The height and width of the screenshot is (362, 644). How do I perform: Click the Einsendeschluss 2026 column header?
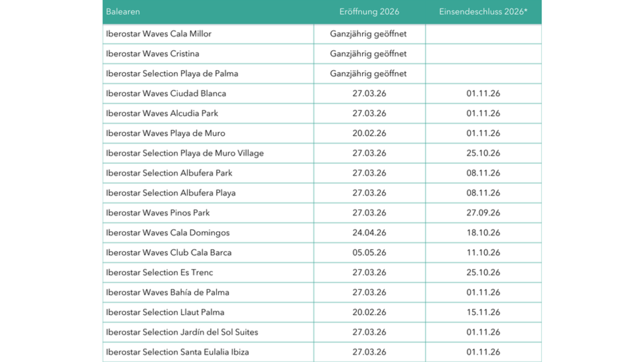coord(483,12)
